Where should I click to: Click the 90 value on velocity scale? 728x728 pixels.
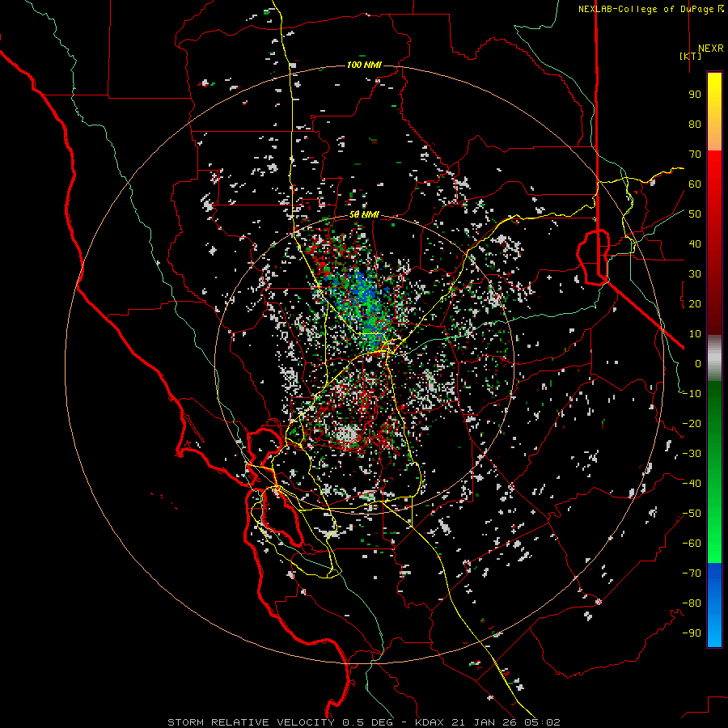click(x=695, y=95)
